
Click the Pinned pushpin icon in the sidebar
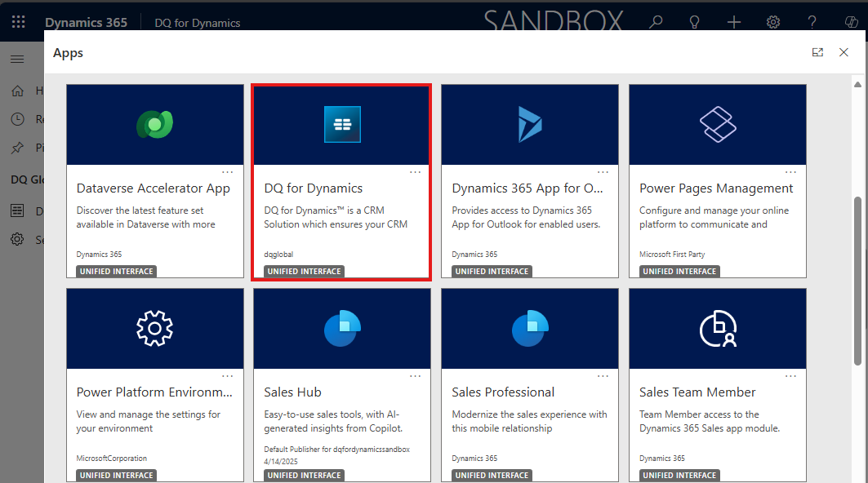(x=18, y=148)
